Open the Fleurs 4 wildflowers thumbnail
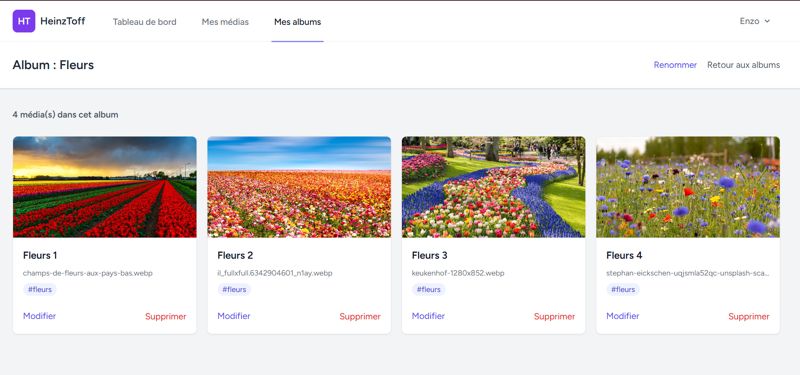This screenshot has height=375, width=800. [688, 187]
